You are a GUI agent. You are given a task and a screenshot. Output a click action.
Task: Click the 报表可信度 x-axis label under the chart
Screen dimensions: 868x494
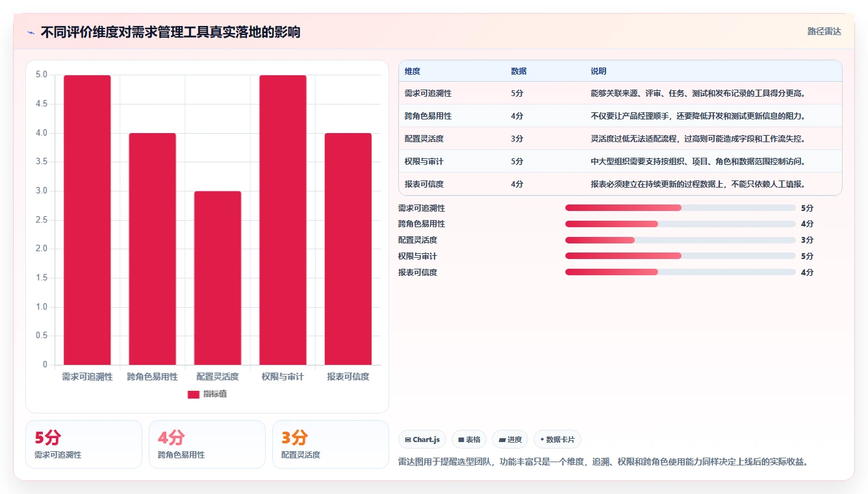(x=348, y=377)
